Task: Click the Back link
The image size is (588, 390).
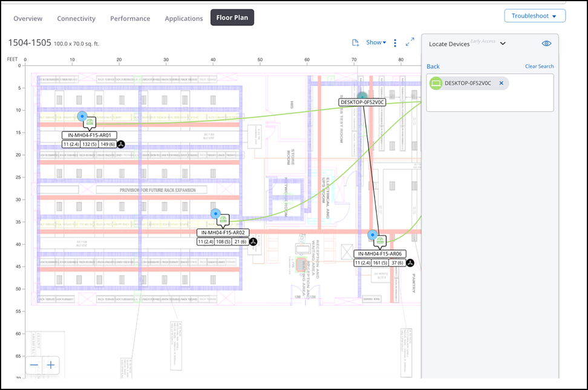Action: 433,67
